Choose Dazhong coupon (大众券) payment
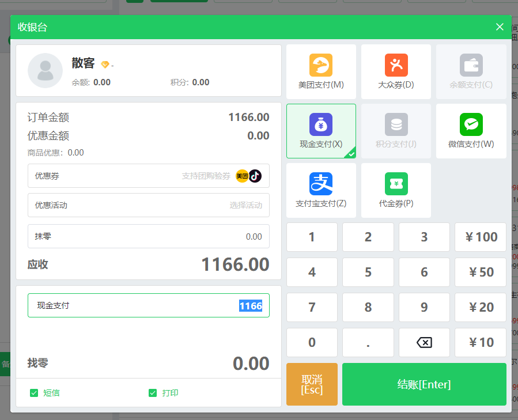The height and width of the screenshot is (420, 518). click(x=396, y=66)
